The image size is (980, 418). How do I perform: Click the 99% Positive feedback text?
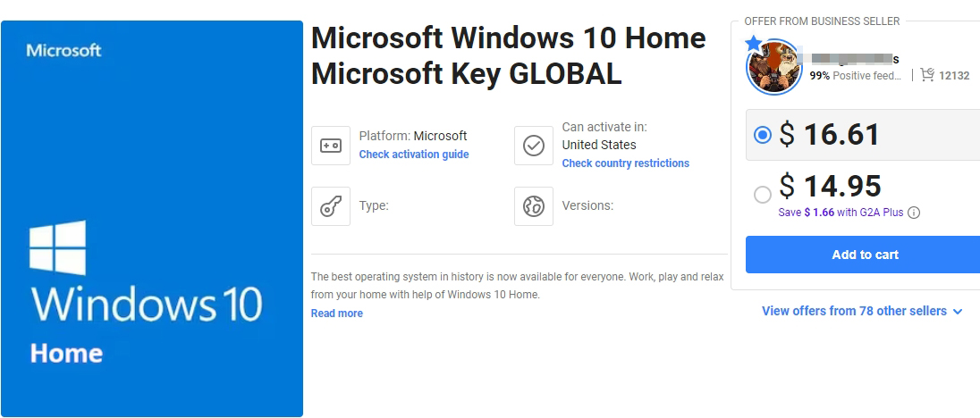pyautogui.click(x=856, y=76)
